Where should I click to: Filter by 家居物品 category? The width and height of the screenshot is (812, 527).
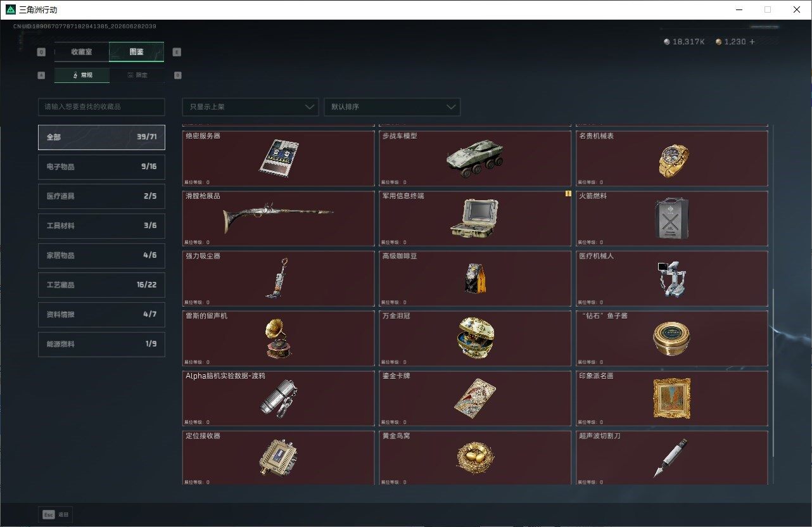101,255
